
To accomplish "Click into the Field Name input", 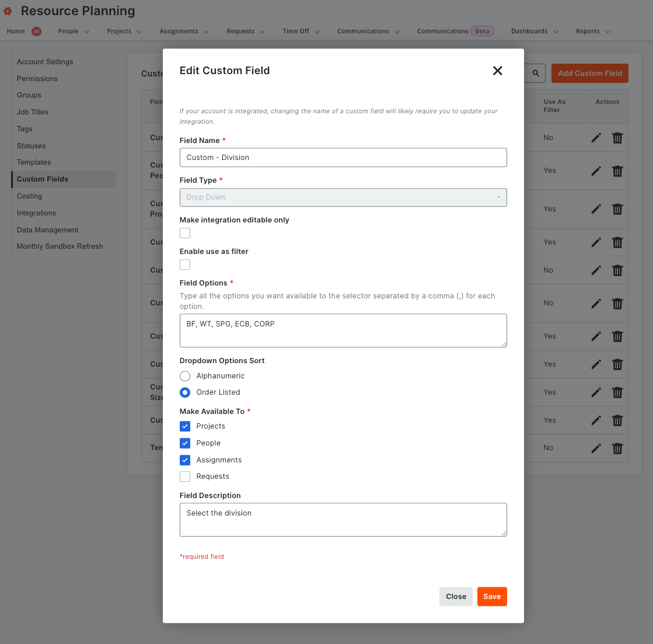I will click(343, 158).
